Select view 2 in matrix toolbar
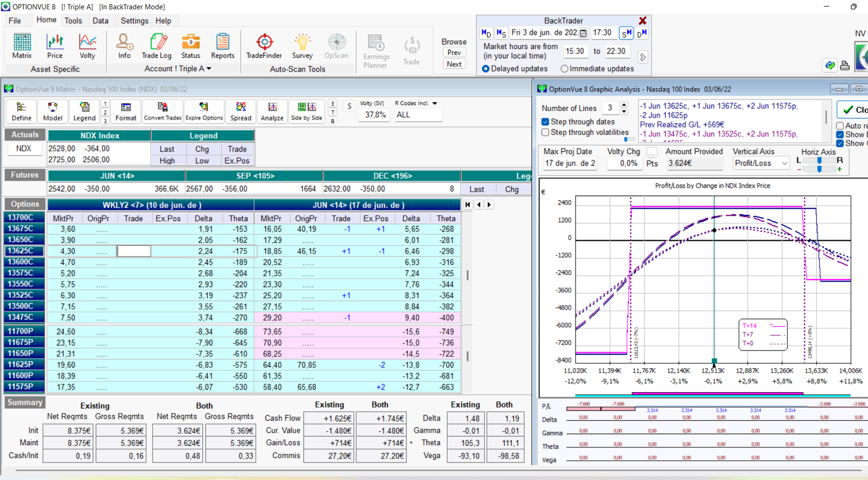868x480 pixels. tap(105, 112)
